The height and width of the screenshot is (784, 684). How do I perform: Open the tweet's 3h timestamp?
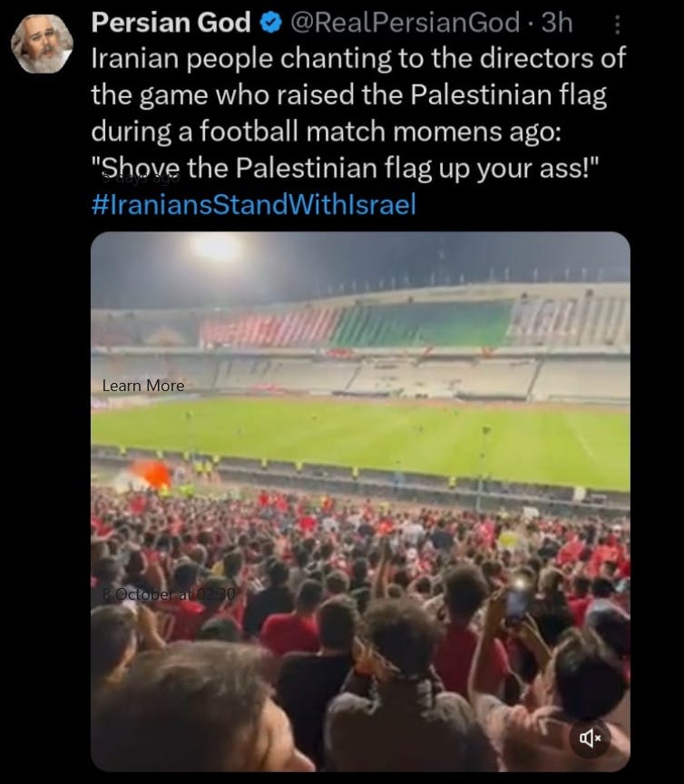557,23
